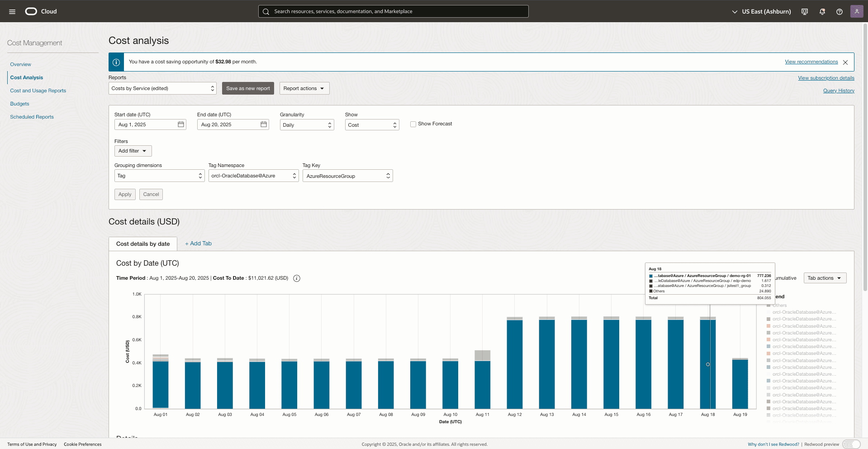Click Save as new report
868x449 pixels.
point(248,88)
